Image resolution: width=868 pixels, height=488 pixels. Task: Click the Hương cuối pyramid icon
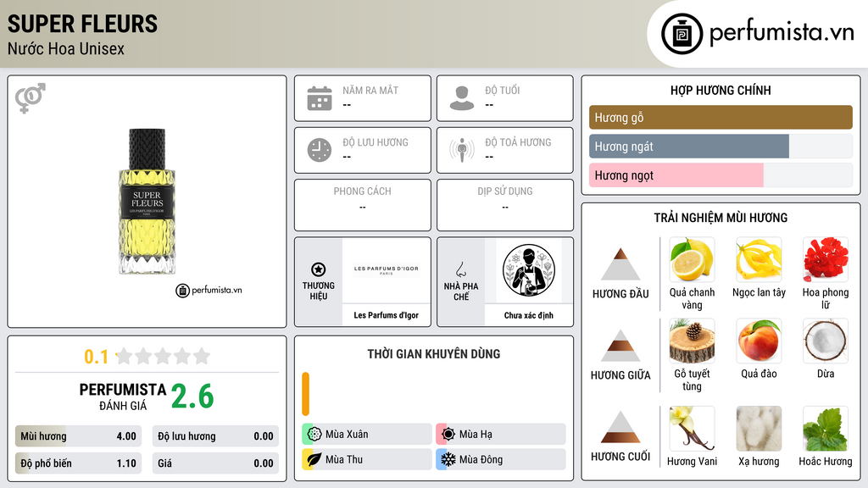620,427
